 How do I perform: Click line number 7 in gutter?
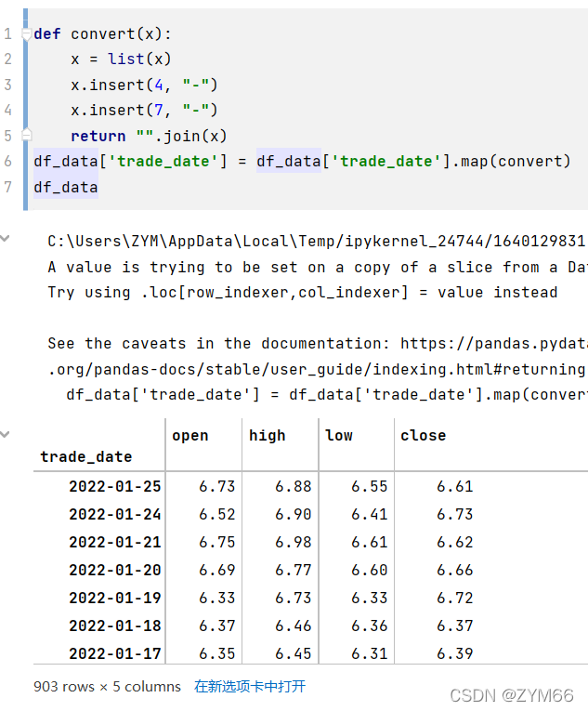click(x=7, y=187)
